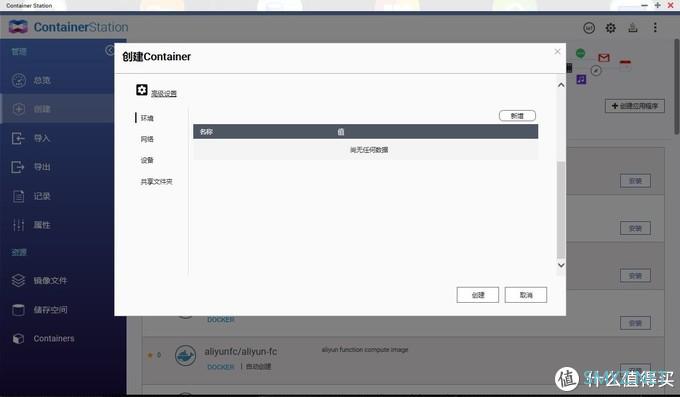
Task: Select the 设备 device tab
Action: tap(147, 160)
